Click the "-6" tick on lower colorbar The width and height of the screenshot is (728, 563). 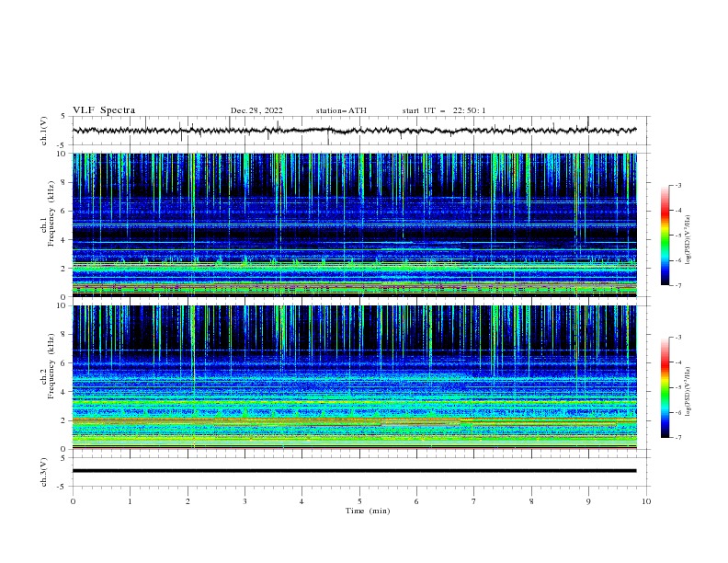coord(677,412)
